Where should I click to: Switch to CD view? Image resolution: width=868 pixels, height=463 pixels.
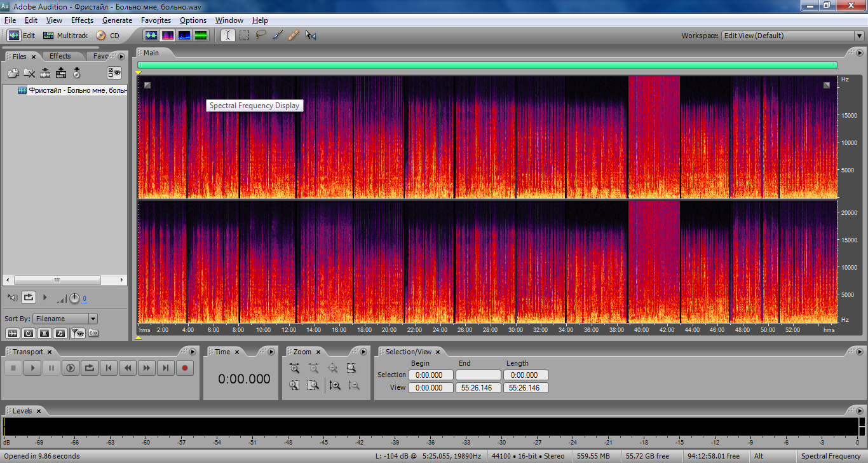pos(107,36)
